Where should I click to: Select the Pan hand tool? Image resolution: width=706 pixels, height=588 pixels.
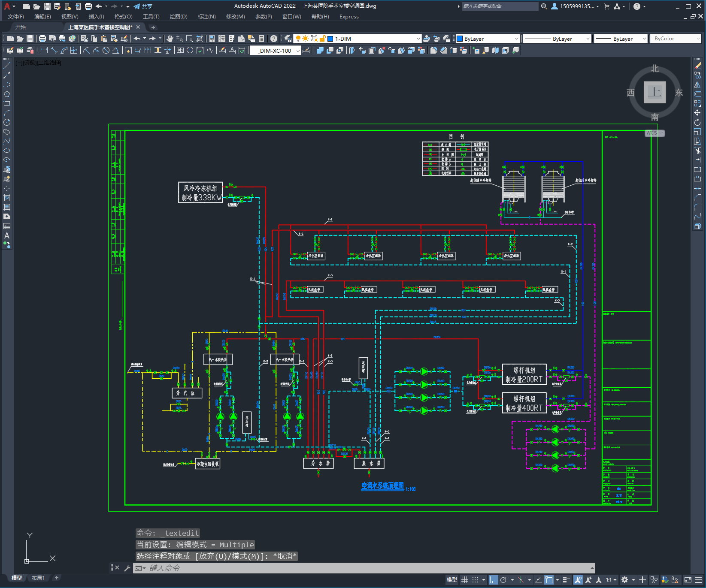(170, 39)
